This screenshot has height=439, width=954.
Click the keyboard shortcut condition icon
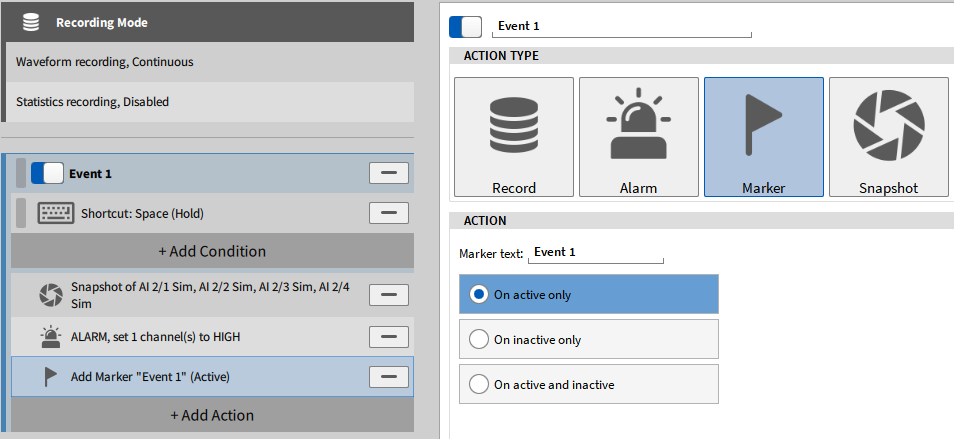coord(56,213)
